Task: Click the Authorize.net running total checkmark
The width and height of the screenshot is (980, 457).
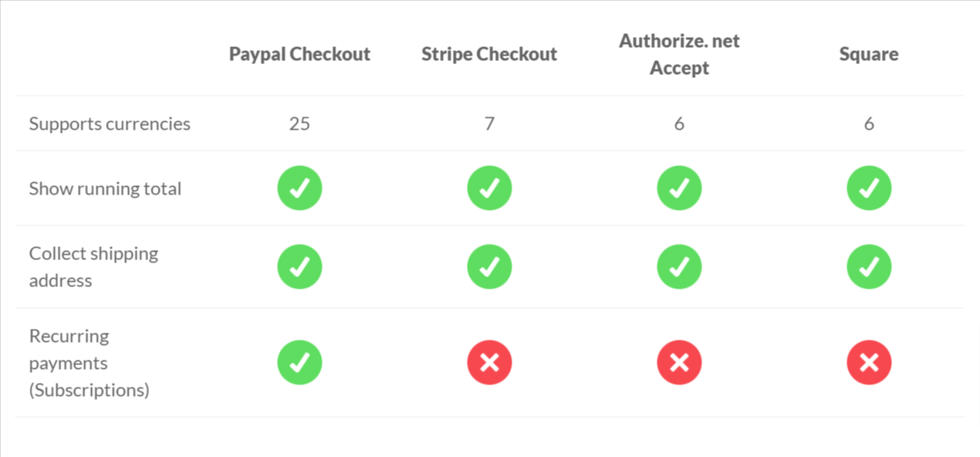Action: (x=679, y=188)
